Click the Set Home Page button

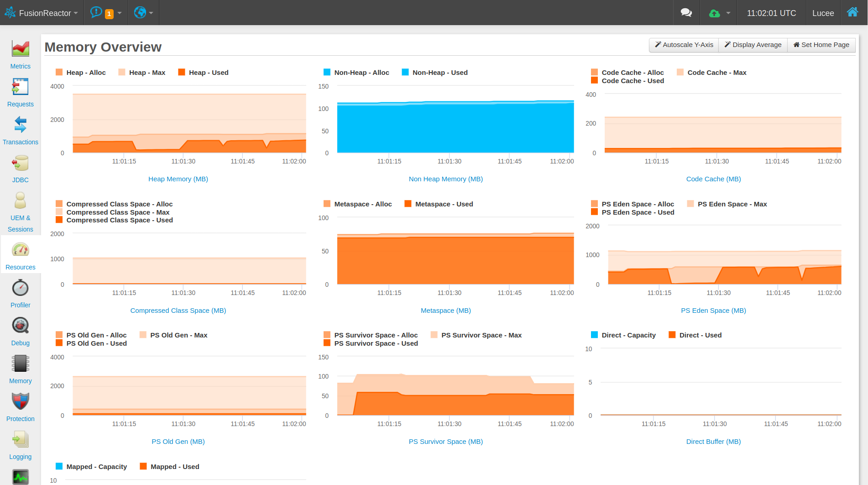[x=821, y=45]
